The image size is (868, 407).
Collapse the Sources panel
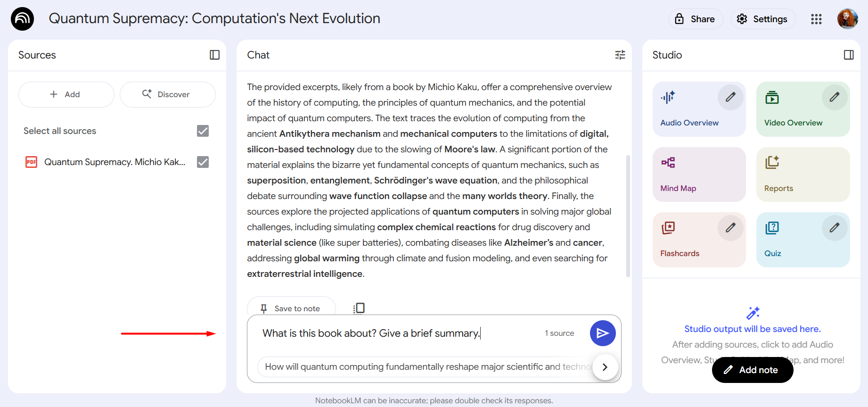point(214,55)
